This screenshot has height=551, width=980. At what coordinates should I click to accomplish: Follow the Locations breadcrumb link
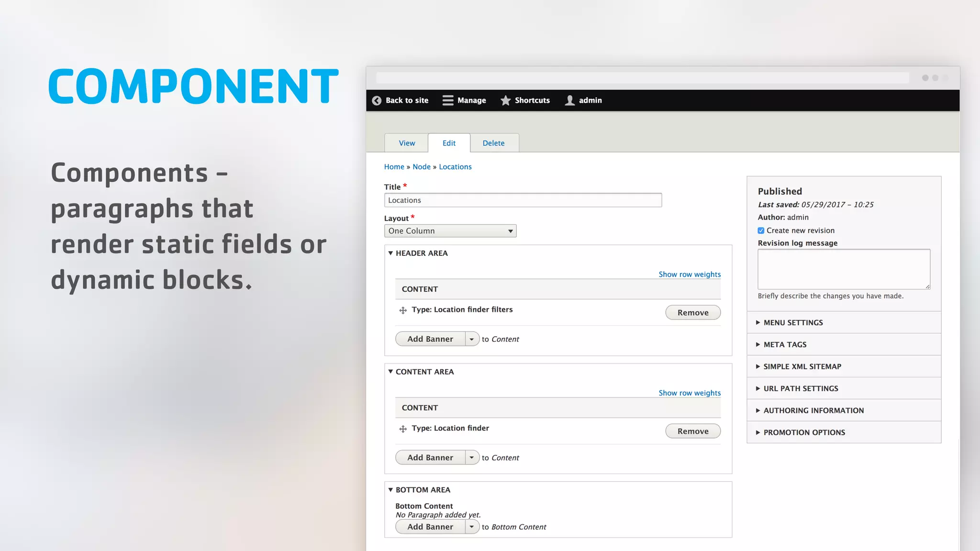pos(455,167)
